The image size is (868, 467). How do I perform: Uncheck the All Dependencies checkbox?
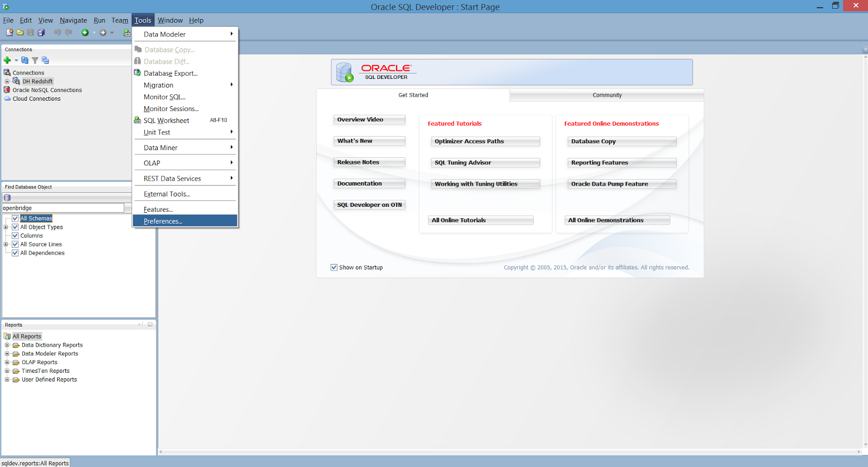pyautogui.click(x=15, y=253)
